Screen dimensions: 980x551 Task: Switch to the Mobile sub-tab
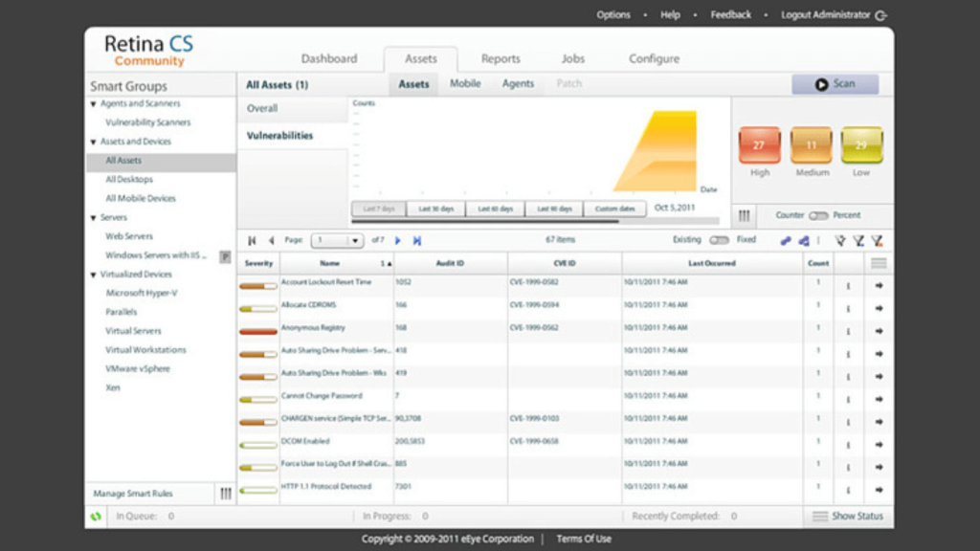click(465, 84)
